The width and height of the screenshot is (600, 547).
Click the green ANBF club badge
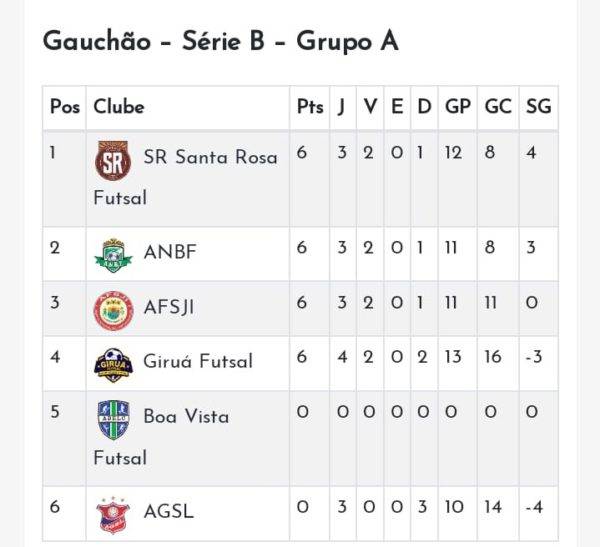[x=113, y=255]
